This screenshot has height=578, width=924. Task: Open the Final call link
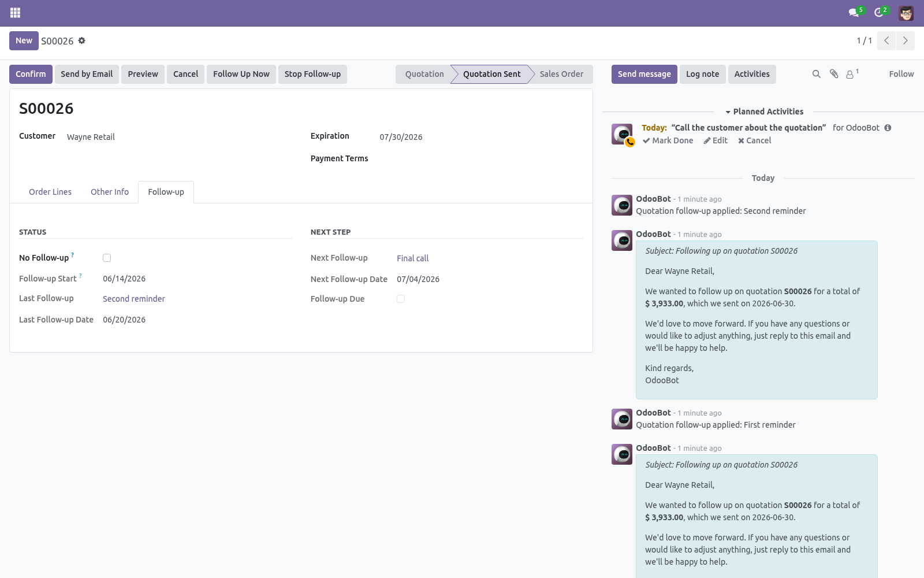pos(412,258)
